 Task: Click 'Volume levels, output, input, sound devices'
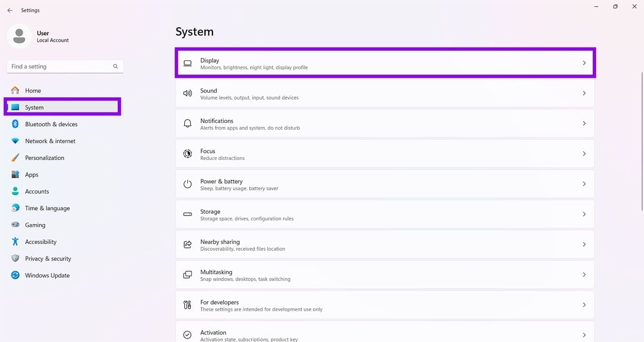tap(250, 98)
